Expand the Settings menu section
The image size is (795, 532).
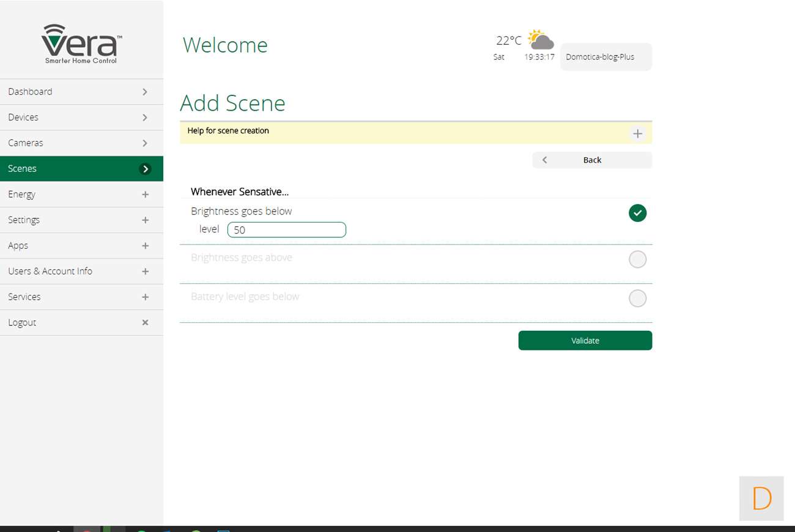(145, 220)
